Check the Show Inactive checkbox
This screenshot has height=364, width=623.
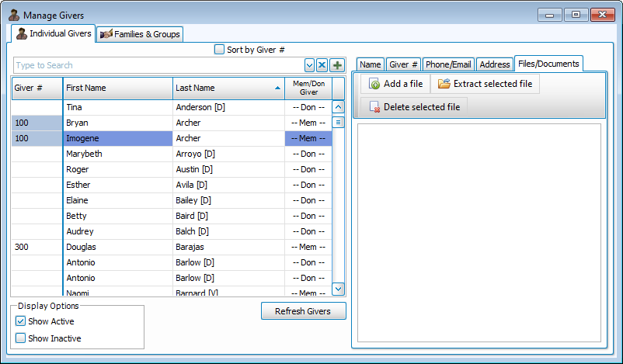[21, 338]
